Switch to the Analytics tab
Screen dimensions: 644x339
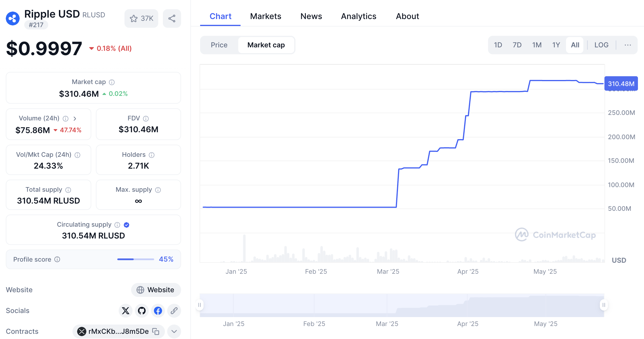[359, 16]
